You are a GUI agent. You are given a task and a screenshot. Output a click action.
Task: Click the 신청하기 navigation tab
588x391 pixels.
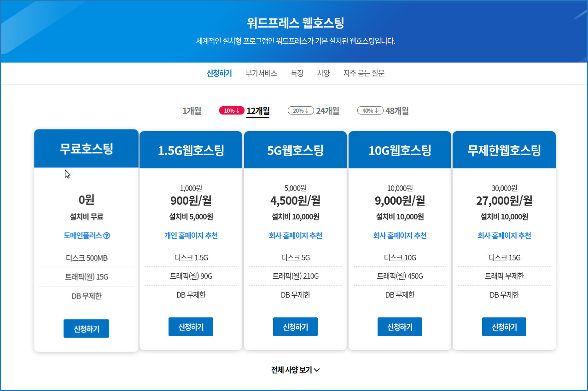(219, 73)
